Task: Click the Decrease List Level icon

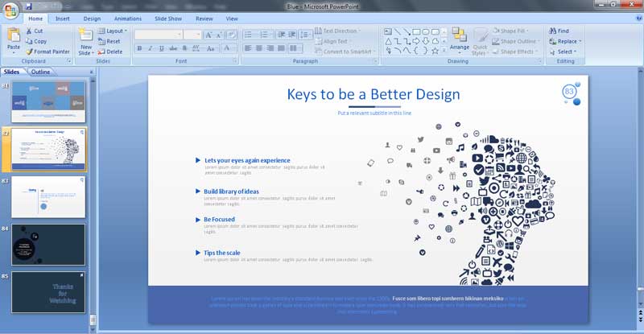Action: point(281,35)
